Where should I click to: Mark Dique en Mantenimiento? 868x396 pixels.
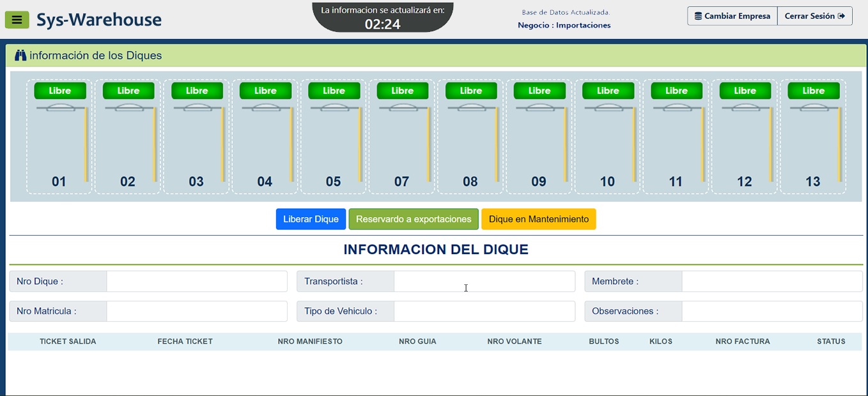(538, 219)
